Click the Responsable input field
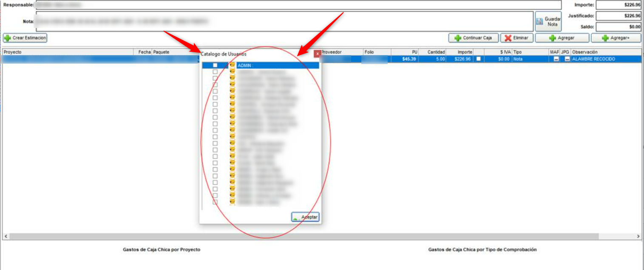The height and width of the screenshot is (270, 644). [298, 5]
